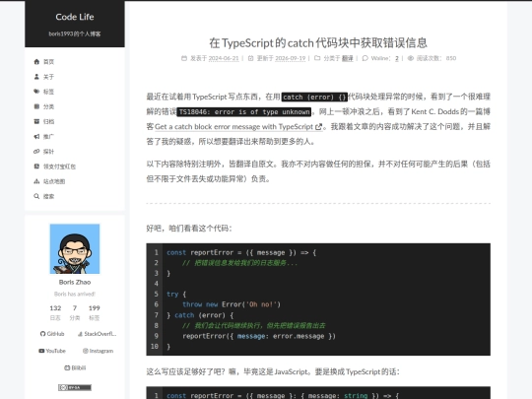The width and height of the screenshot is (532, 399).
Task: Click the folder icon before 分类于
Action: [317, 58]
